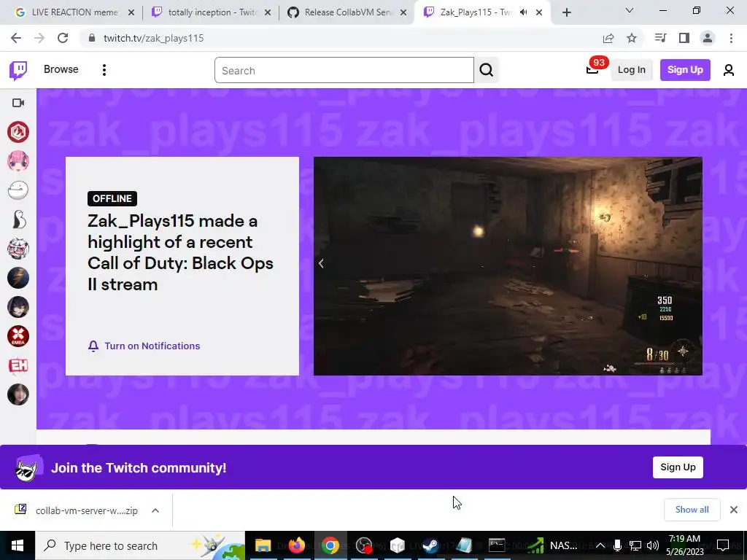
Task: Click the Type here to search box
Action: [140, 545]
